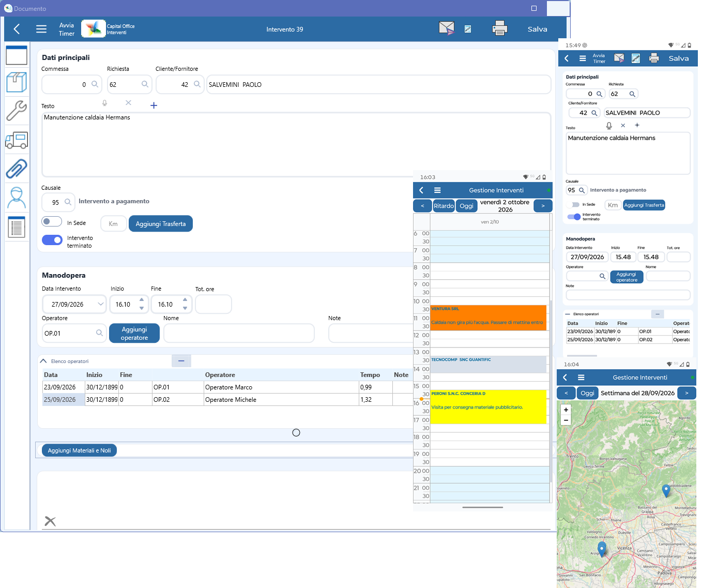Toggle desktop Intervento terminato switch
The image size is (702, 588).
click(x=52, y=240)
